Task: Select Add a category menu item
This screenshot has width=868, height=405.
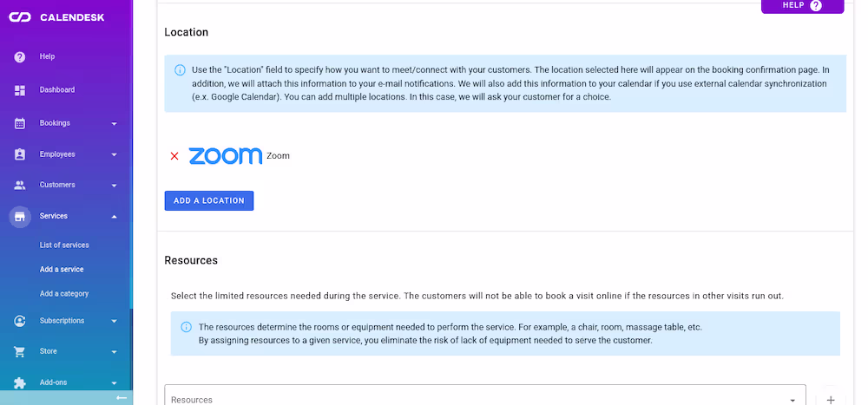Action: (x=64, y=294)
